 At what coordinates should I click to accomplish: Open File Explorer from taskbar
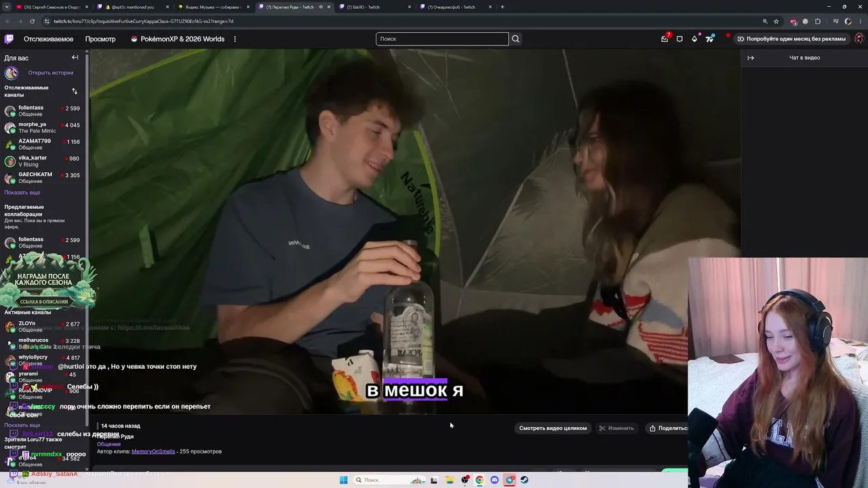450,480
